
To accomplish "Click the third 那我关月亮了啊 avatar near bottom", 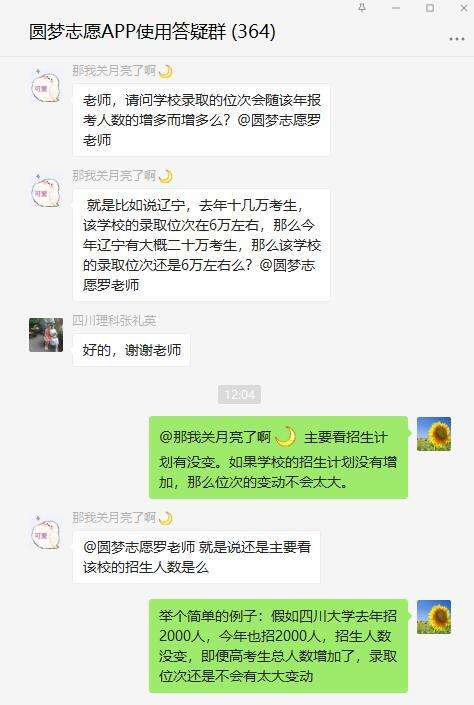I will click(45, 533).
